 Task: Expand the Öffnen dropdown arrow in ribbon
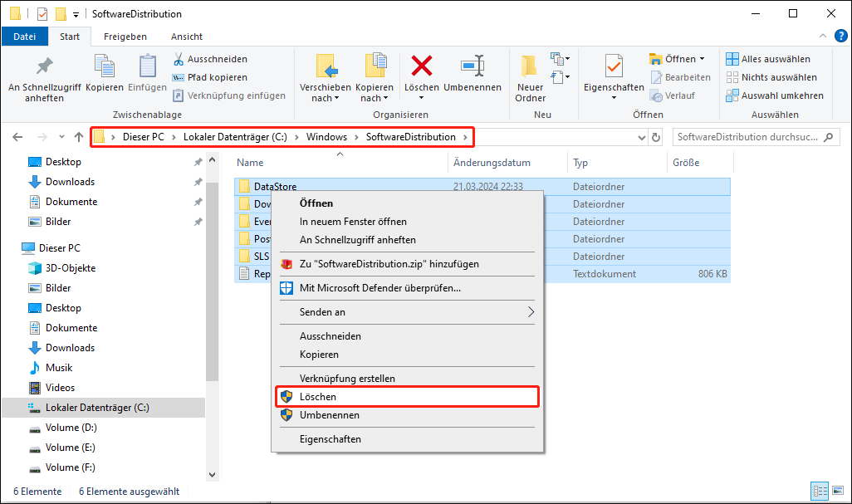click(x=702, y=59)
